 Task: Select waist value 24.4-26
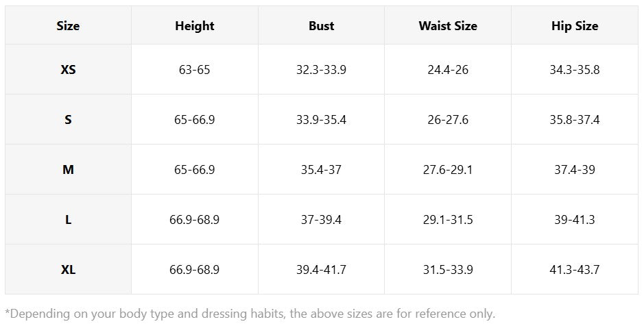[x=448, y=70]
